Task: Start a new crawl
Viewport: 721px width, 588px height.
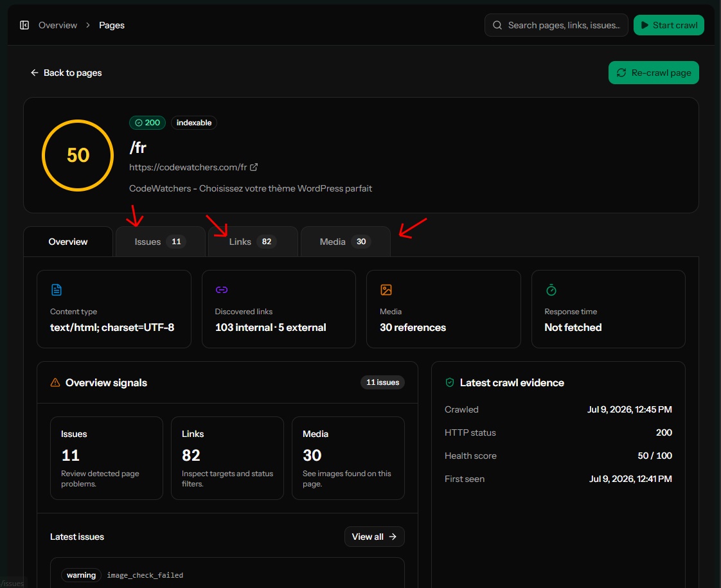Action: coord(668,25)
